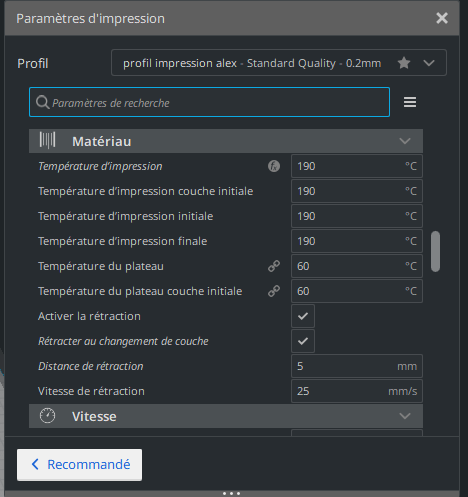Click the settings list vertical scrollbar thumb

coord(435,252)
